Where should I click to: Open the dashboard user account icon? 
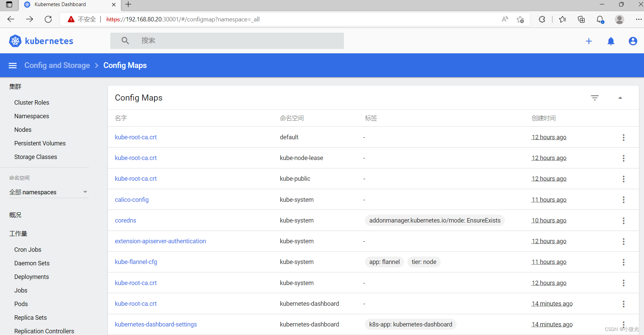pyautogui.click(x=633, y=41)
